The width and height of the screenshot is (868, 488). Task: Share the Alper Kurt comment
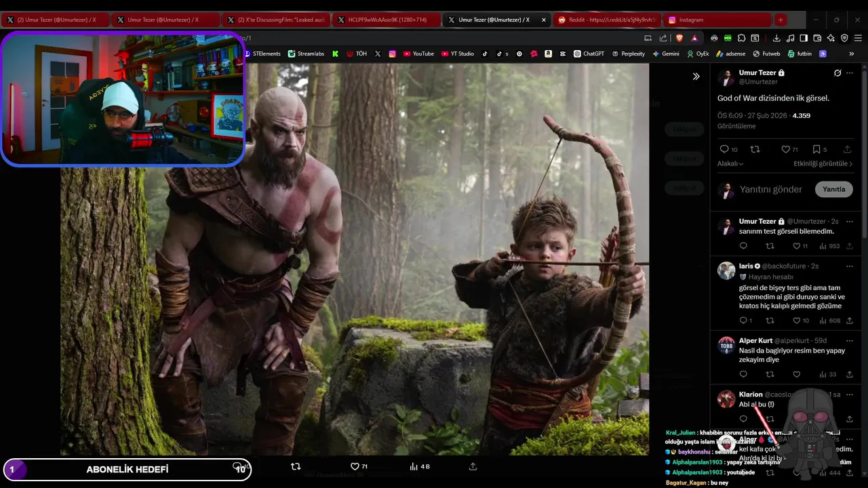pos(849,374)
